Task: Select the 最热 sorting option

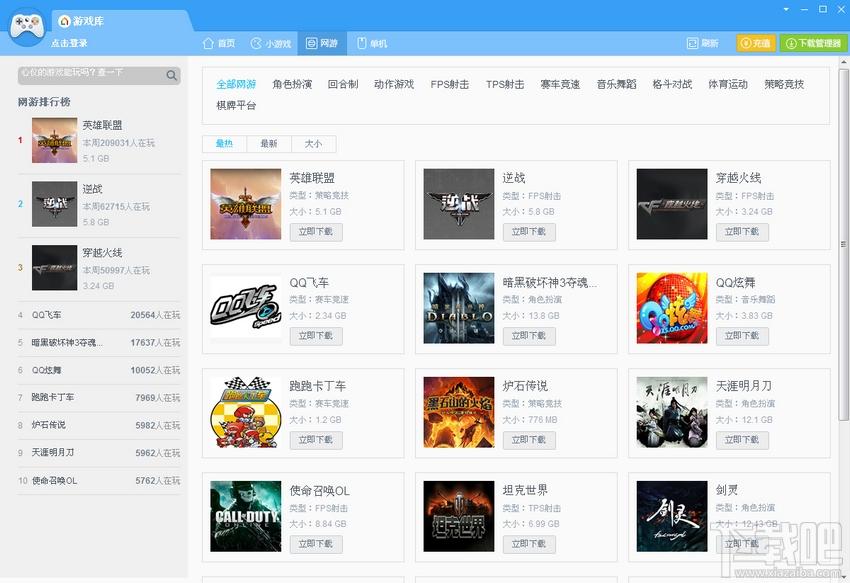Action: point(224,144)
